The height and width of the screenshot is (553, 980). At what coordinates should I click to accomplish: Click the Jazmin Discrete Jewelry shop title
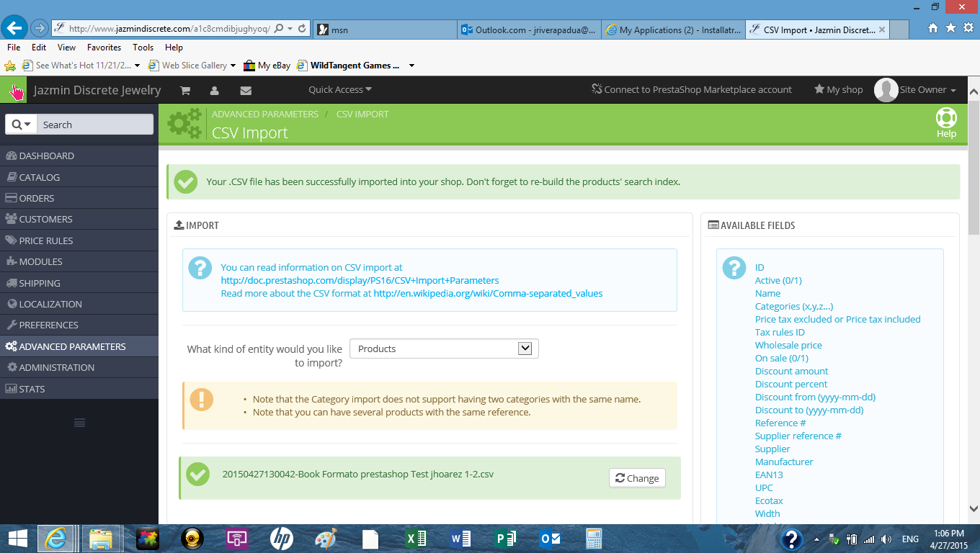[97, 90]
